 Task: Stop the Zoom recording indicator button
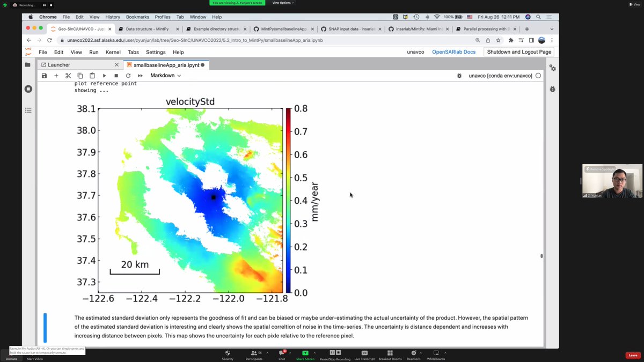(51, 5)
